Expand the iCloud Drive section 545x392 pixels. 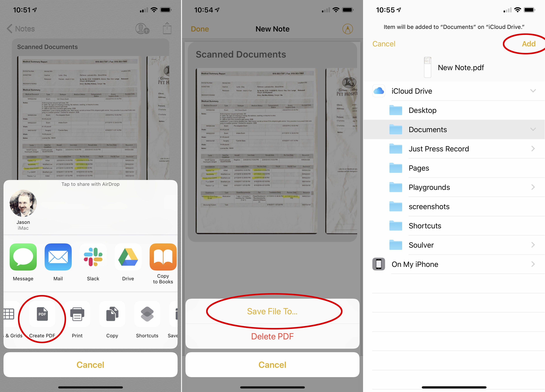click(x=532, y=91)
